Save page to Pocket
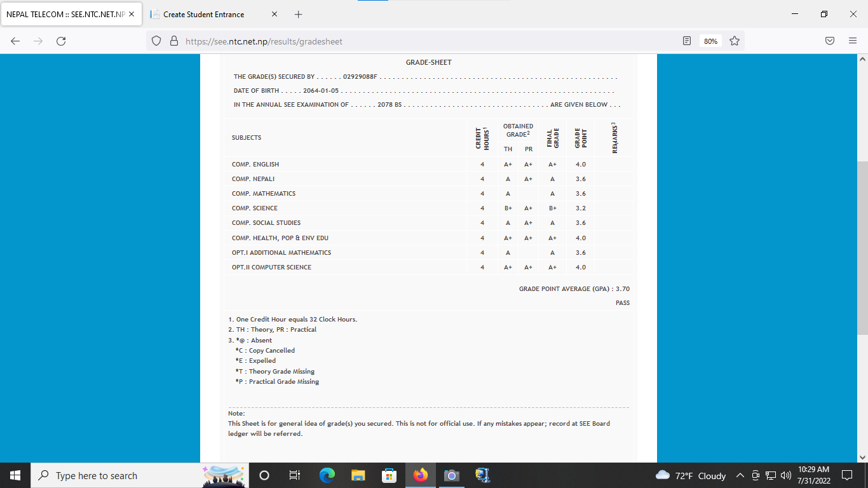Viewport: 868px width, 488px height. click(830, 41)
